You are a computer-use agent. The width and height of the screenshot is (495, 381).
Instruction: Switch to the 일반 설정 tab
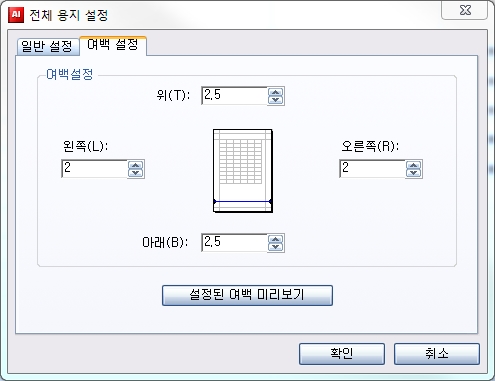(47, 46)
